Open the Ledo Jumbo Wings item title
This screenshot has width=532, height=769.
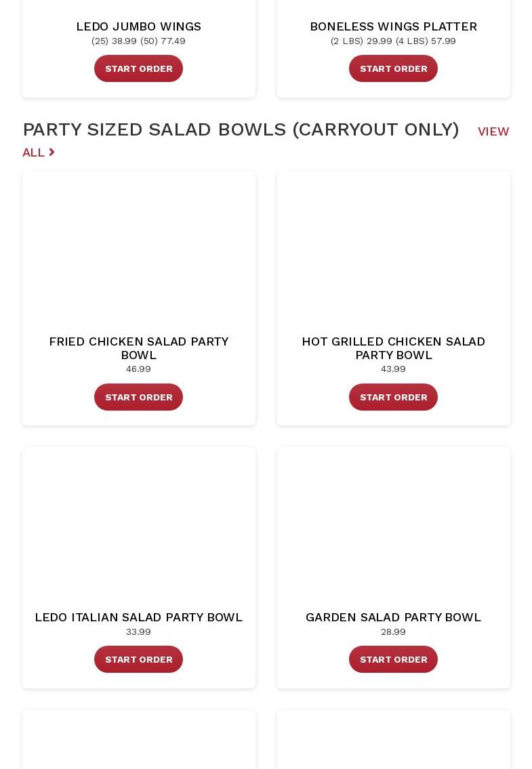[x=138, y=26]
